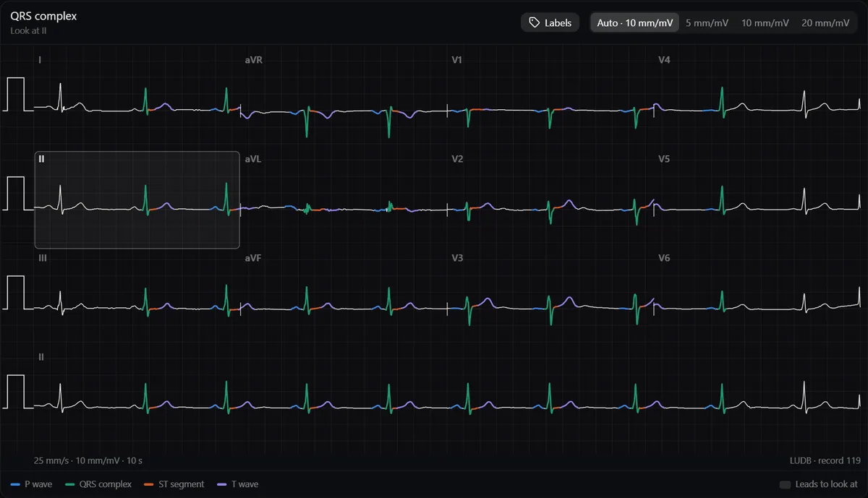This screenshot has height=498, width=868.
Task: Click the lead III label
Action: coord(42,258)
